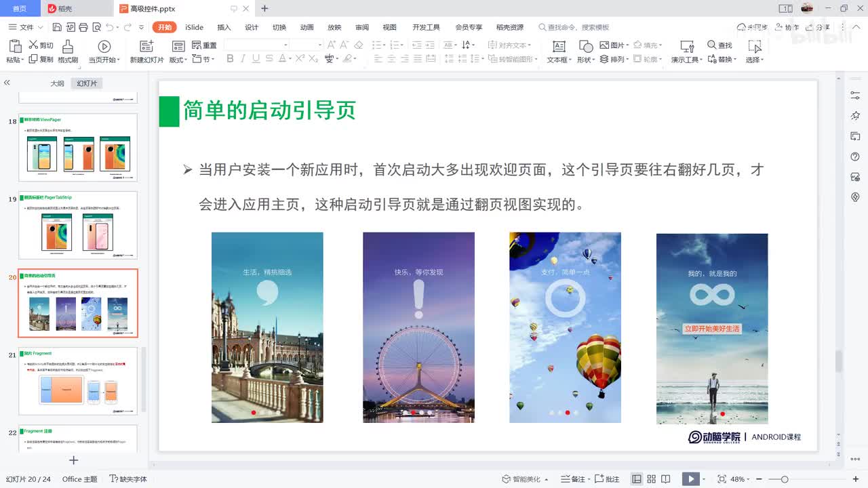This screenshot has height=488, width=868.
Task: Click the 未同步 sync status button
Action: point(752,27)
